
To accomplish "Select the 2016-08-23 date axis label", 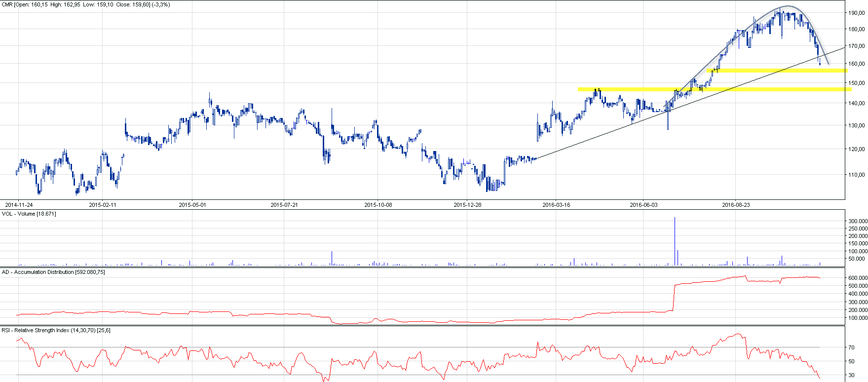I will pyautogui.click(x=736, y=205).
